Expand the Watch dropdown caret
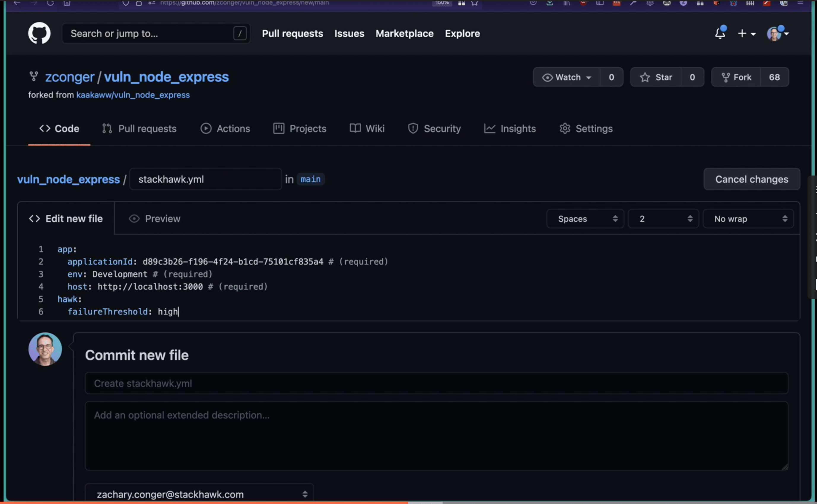Screen dimensions: 817x504 (x=589, y=78)
